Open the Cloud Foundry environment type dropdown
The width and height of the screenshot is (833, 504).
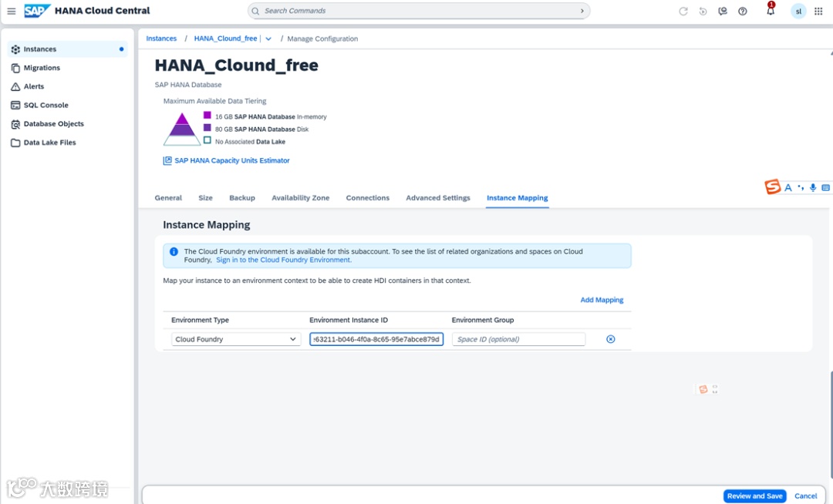pyautogui.click(x=236, y=340)
